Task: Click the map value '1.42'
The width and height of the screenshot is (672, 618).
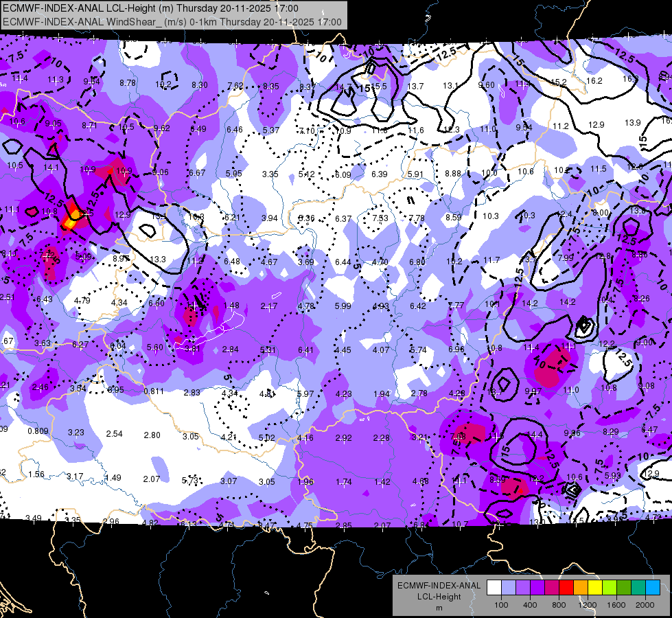Action: click(x=382, y=482)
